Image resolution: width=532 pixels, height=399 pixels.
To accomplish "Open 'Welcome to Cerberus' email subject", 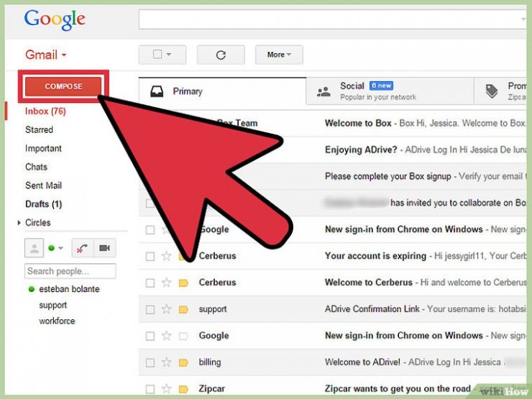I will point(369,283).
